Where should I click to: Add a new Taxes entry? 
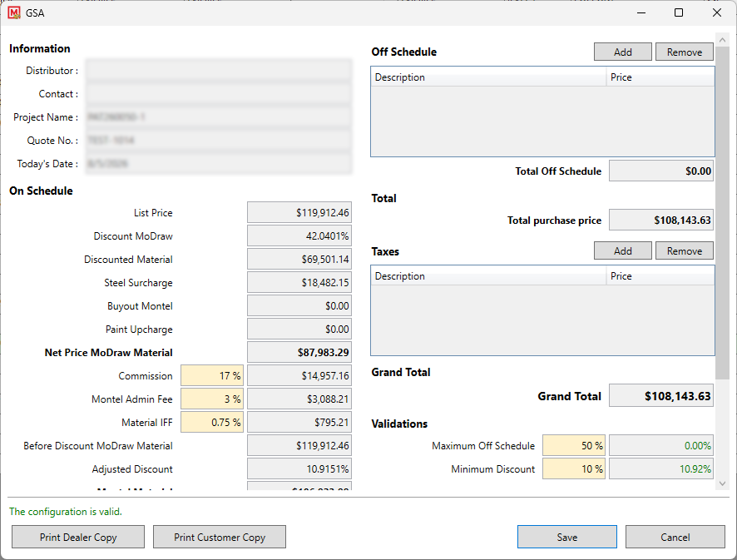coord(623,250)
